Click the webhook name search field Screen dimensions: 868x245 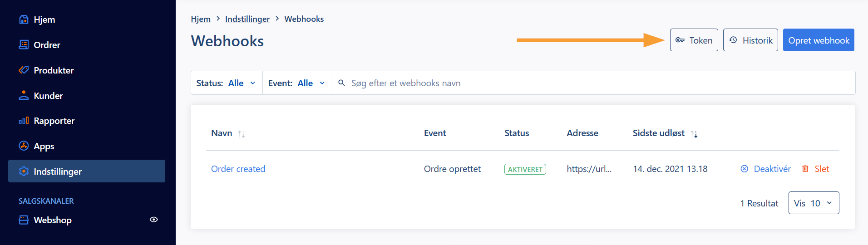[x=594, y=83]
